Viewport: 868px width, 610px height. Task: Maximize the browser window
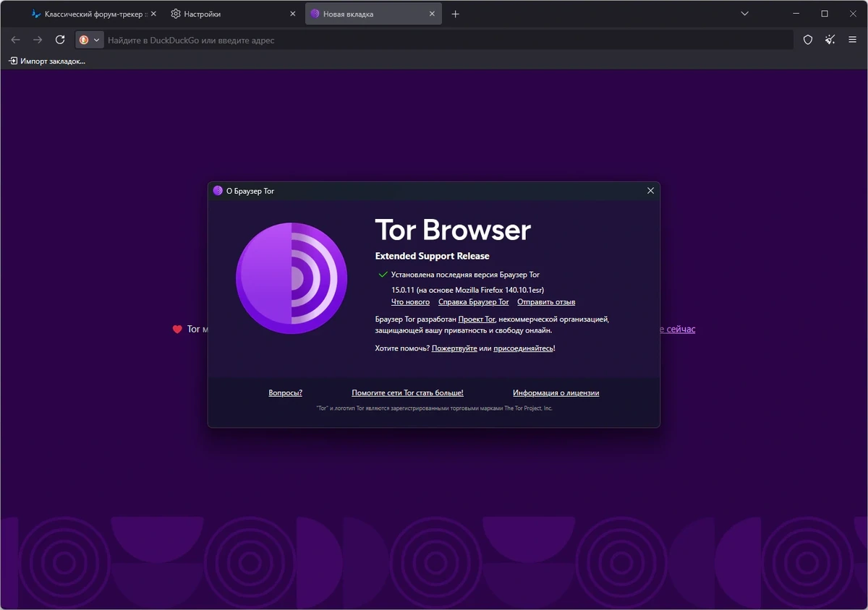point(825,14)
